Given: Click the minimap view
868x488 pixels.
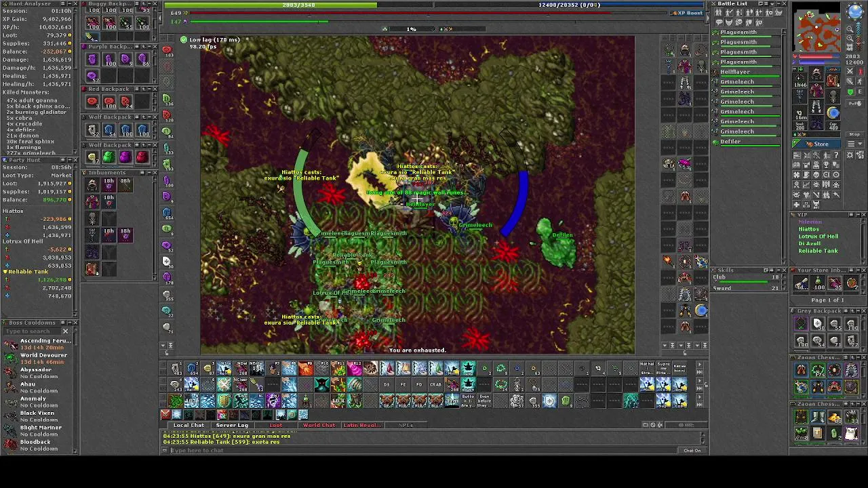Looking at the screenshot, I should pyautogui.click(x=817, y=27).
